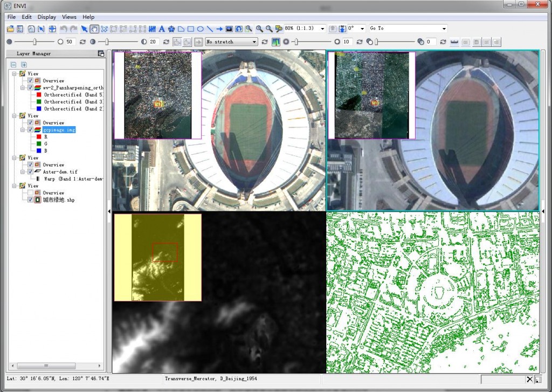The image size is (552, 392).
Task: Choose the Ellipse annotation tool
Action: click(x=200, y=29)
